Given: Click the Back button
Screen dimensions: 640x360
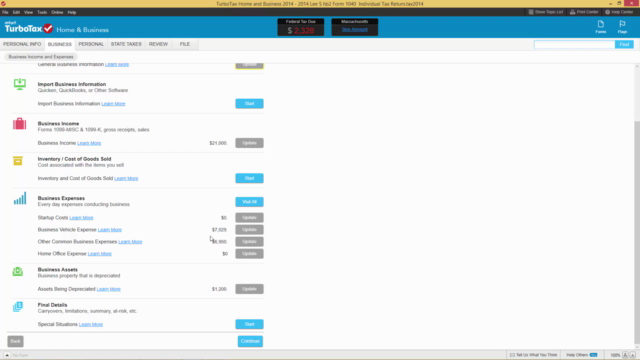Looking at the screenshot, I should pos(16,341).
